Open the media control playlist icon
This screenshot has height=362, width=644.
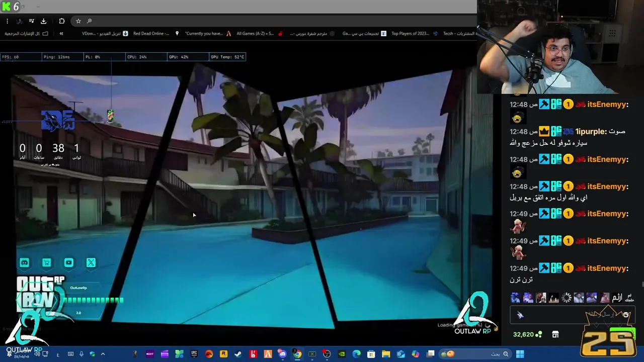point(31,21)
